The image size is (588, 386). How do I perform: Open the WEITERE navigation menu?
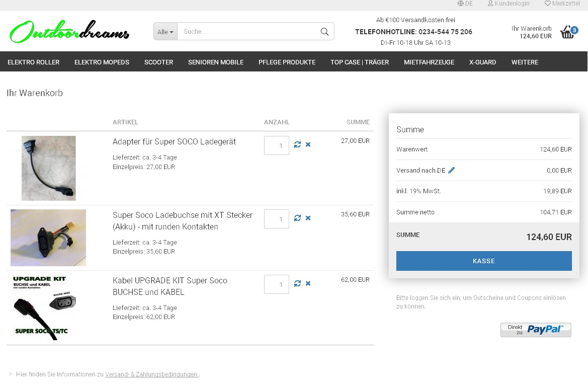pos(525,62)
